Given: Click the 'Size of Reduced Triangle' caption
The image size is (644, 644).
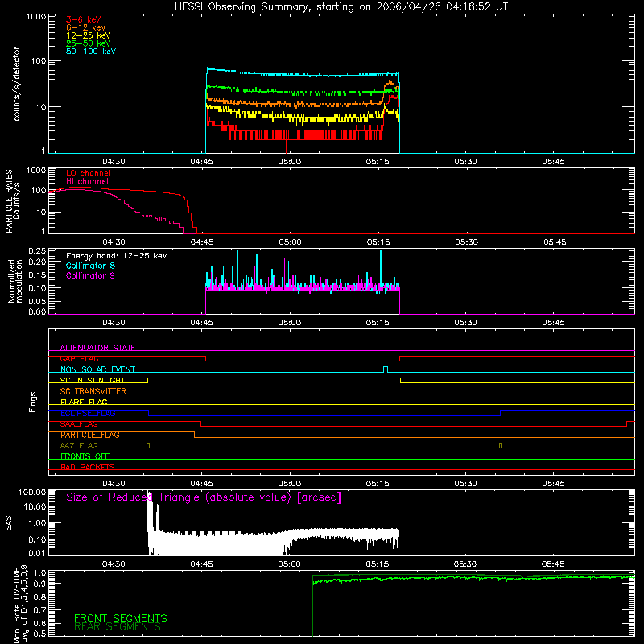Looking at the screenshot, I should click(x=204, y=497).
